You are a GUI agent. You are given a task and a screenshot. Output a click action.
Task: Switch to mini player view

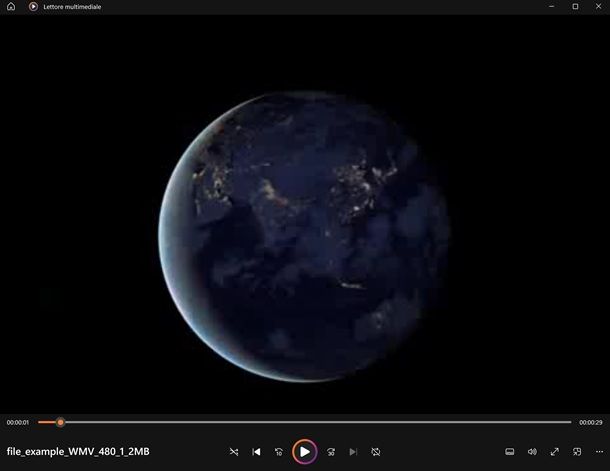click(x=578, y=452)
